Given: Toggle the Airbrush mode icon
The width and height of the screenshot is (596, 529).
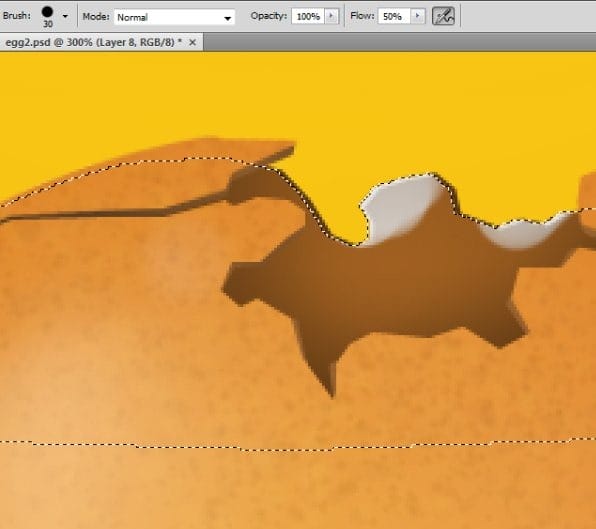Looking at the screenshot, I should (443, 16).
